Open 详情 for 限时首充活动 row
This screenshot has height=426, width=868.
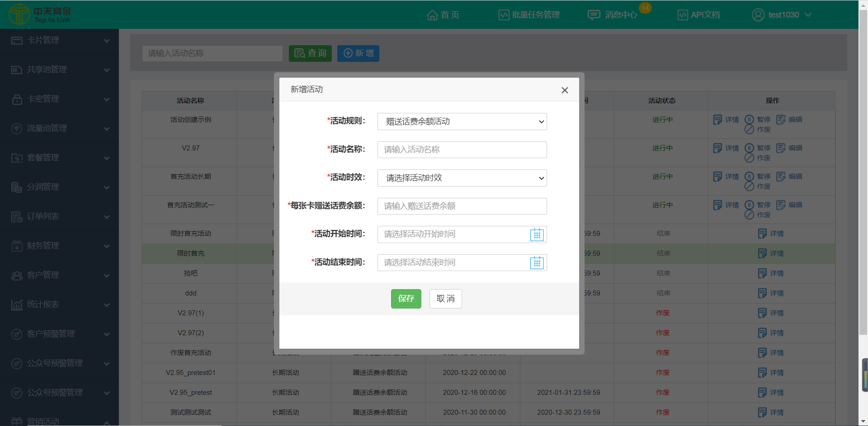771,234
